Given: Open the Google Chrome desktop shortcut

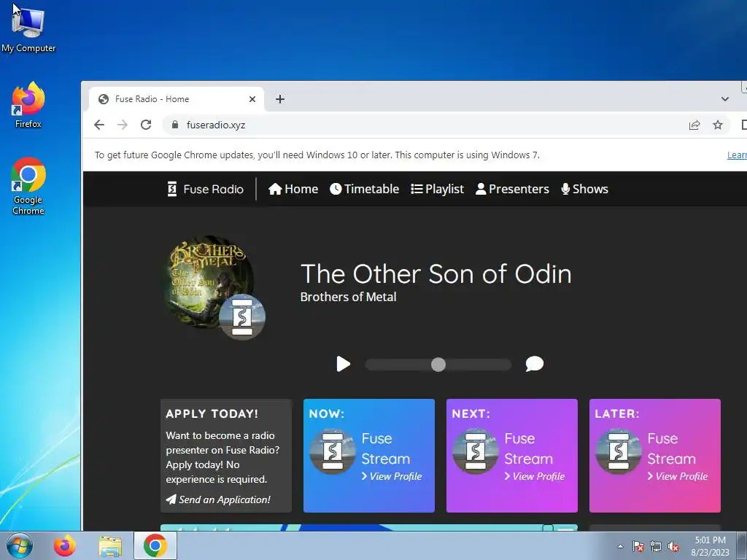Looking at the screenshot, I should click(x=28, y=186).
